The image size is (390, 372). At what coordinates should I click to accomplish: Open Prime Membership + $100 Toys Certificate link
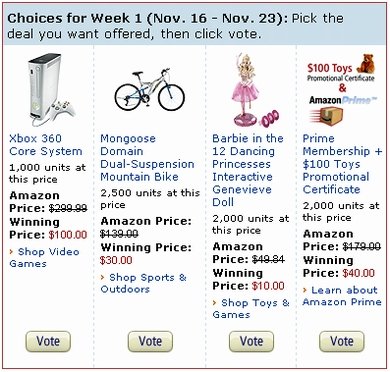[342, 164]
